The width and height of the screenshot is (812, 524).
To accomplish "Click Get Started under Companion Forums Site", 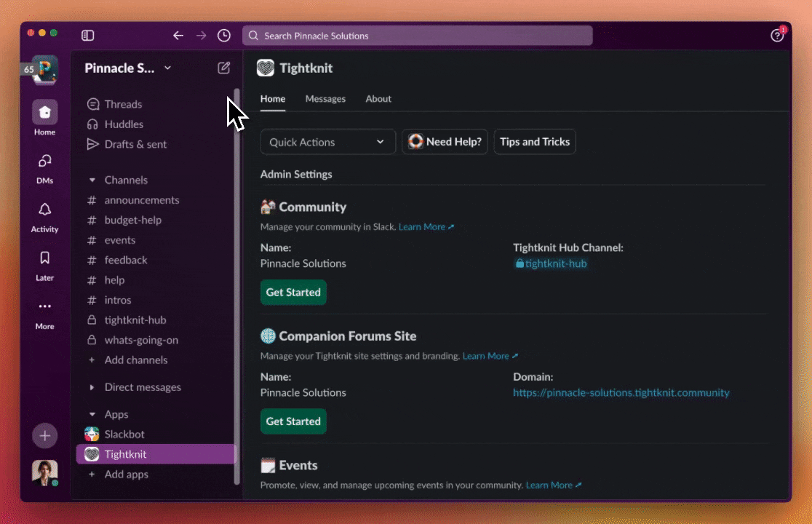I will [x=293, y=421].
